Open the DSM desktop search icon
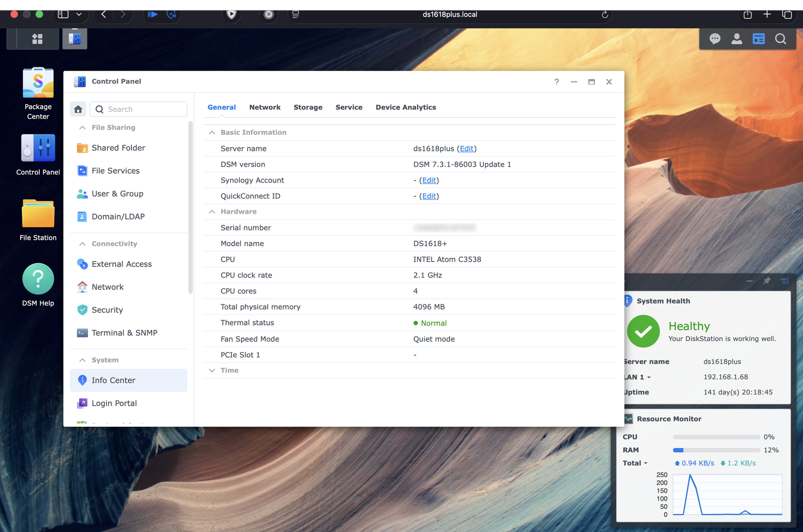 click(780, 39)
